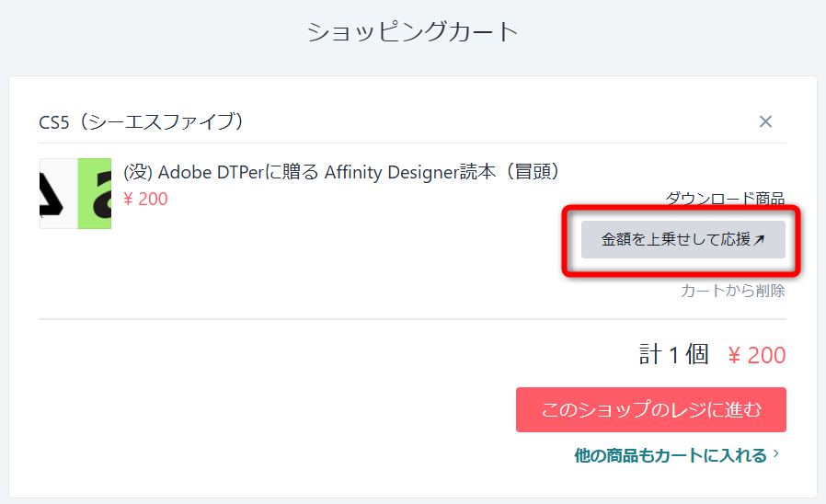Viewport: 826px width, 504px height.
Task: Click the ショッピングカート page heading
Action: [x=413, y=32]
